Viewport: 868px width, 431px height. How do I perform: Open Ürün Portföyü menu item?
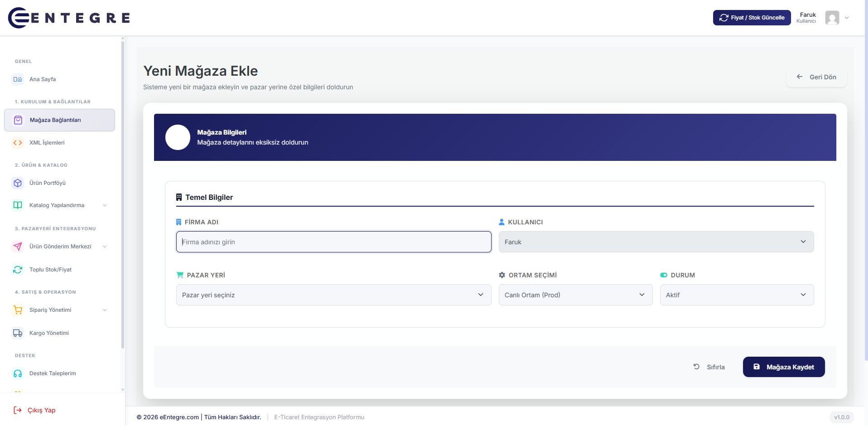tap(59, 183)
